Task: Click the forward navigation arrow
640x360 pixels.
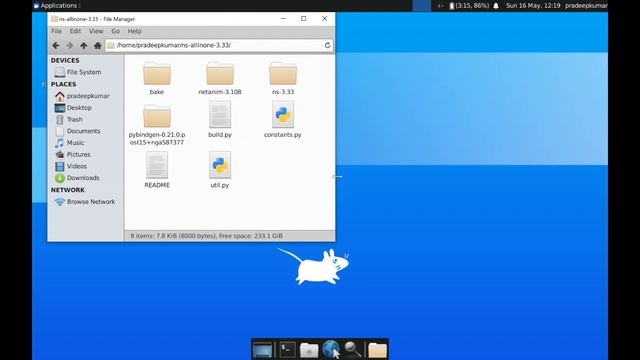Action: 70,46
